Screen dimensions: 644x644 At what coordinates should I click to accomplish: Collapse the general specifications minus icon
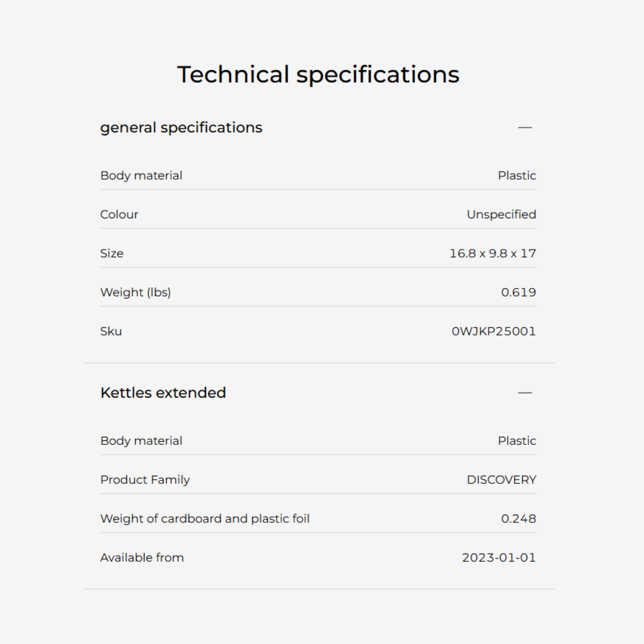coord(525,127)
